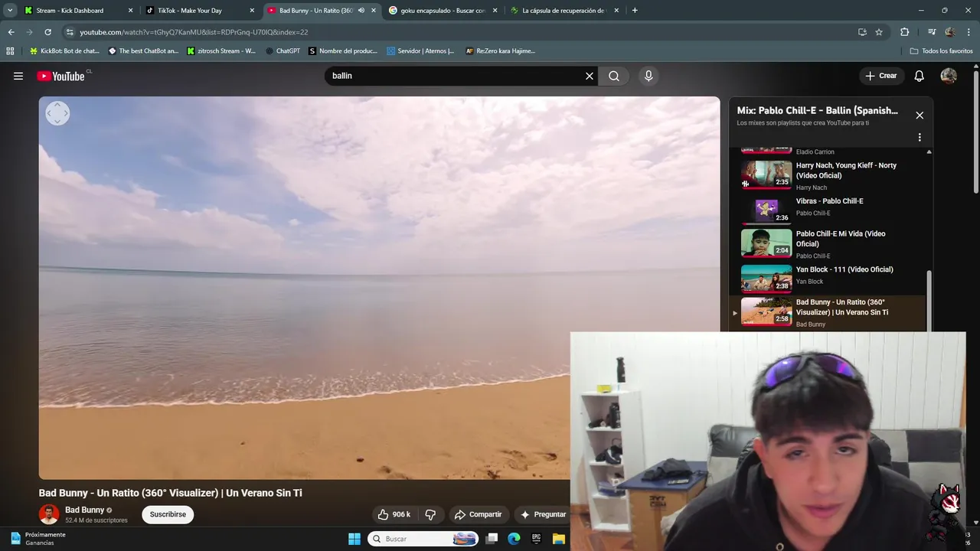
Task: Open the Chrome profile avatar
Action: [950, 32]
